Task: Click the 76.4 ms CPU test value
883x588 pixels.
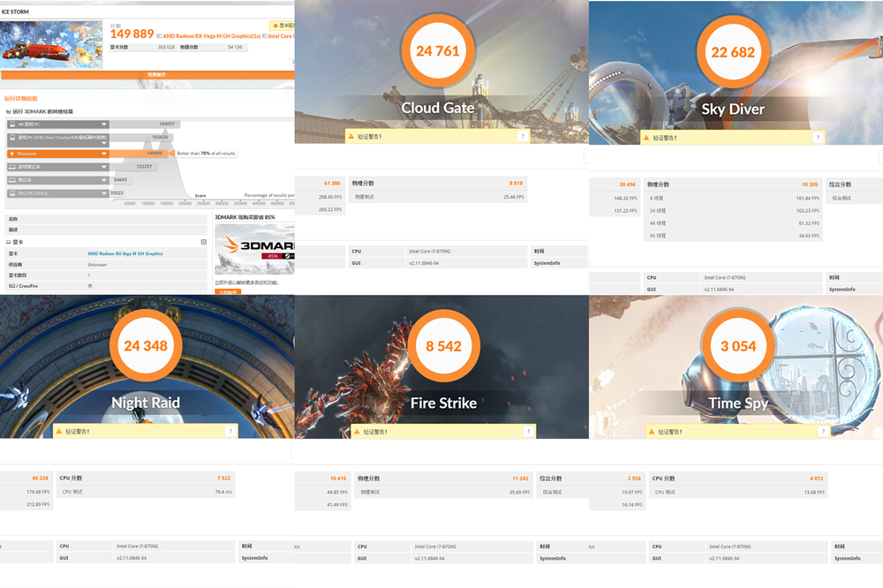Action: click(223, 492)
